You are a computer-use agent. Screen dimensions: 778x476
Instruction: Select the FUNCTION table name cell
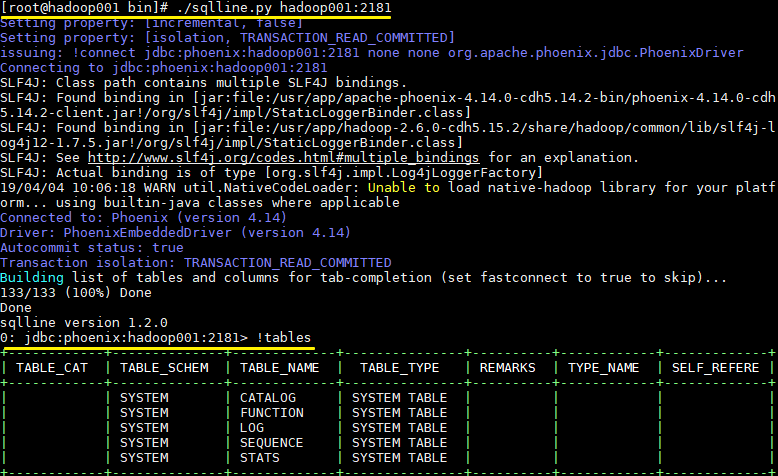(272, 413)
